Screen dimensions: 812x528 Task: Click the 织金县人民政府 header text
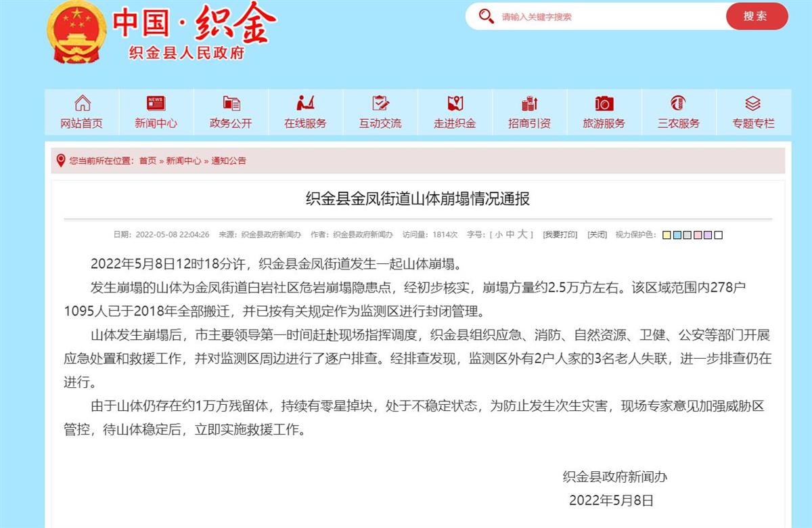tap(186, 53)
